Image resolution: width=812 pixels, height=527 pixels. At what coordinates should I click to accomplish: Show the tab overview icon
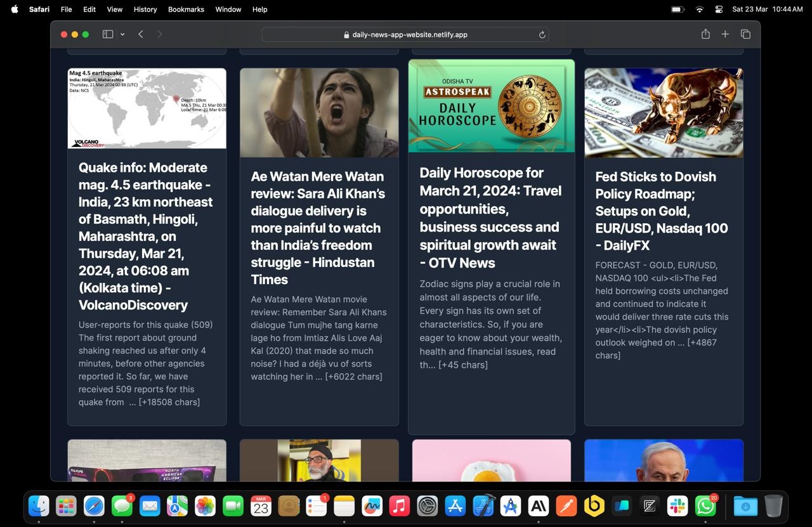(x=745, y=34)
